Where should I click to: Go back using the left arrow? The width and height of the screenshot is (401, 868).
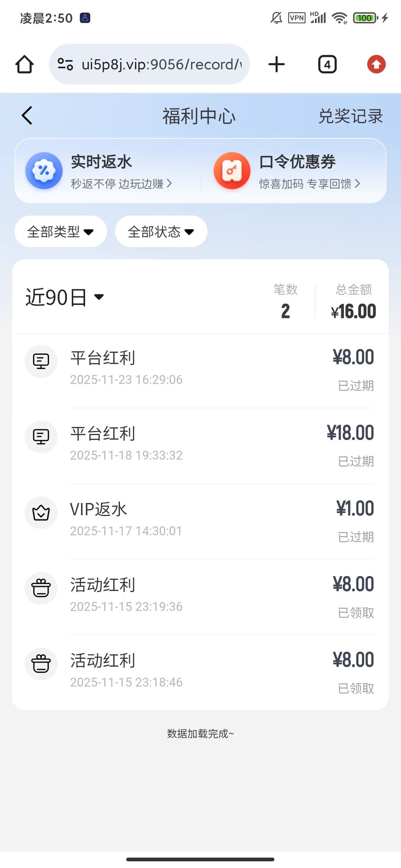[x=27, y=116]
